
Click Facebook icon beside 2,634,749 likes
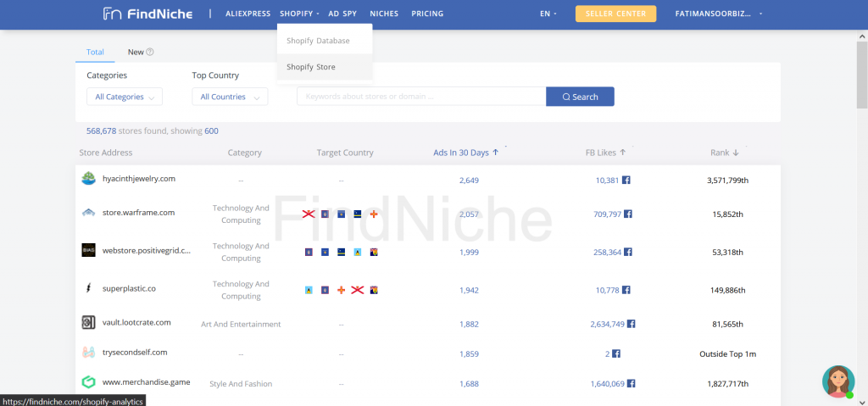(x=631, y=324)
